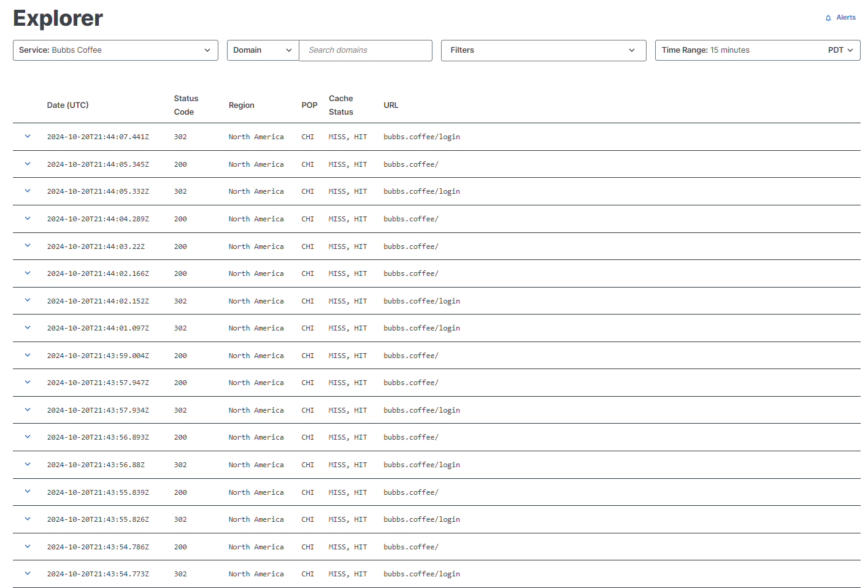Click the Alerts bell icon
The image size is (868, 588).
pyautogui.click(x=828, y=17)
